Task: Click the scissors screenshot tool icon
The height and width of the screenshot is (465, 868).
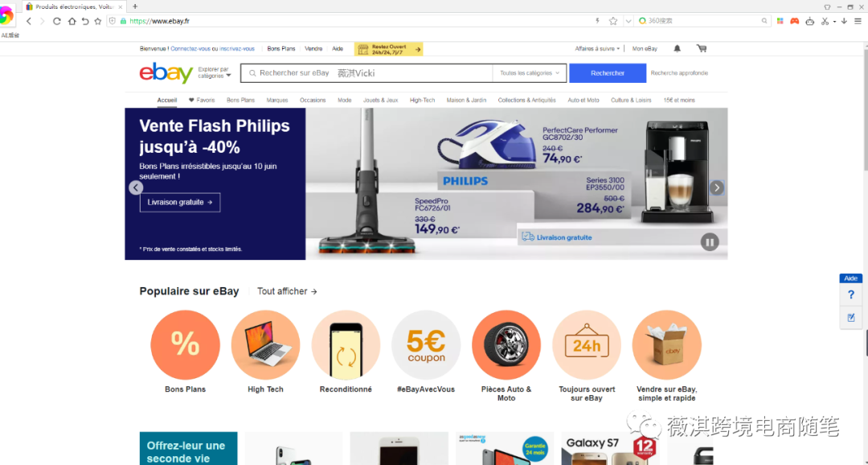Action: pyautogui.click(x=825, y=21)
